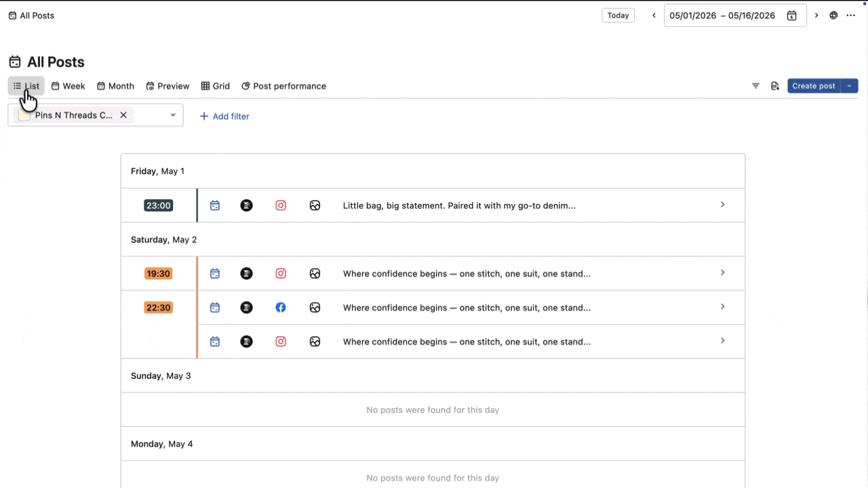Click the Today button
This screenshot has height=488, width=868.
(x=618, y=16)
